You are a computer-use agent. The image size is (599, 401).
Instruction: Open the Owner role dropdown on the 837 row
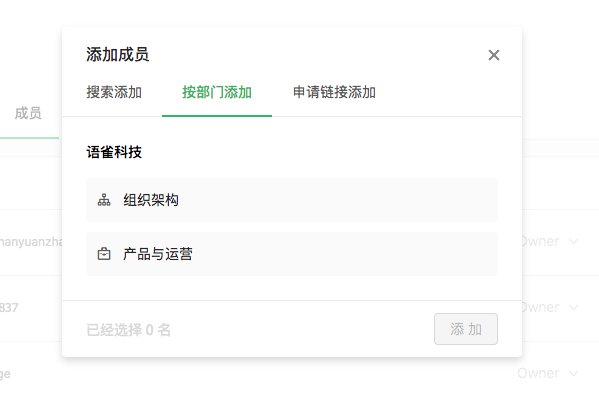tap(549, 307)
